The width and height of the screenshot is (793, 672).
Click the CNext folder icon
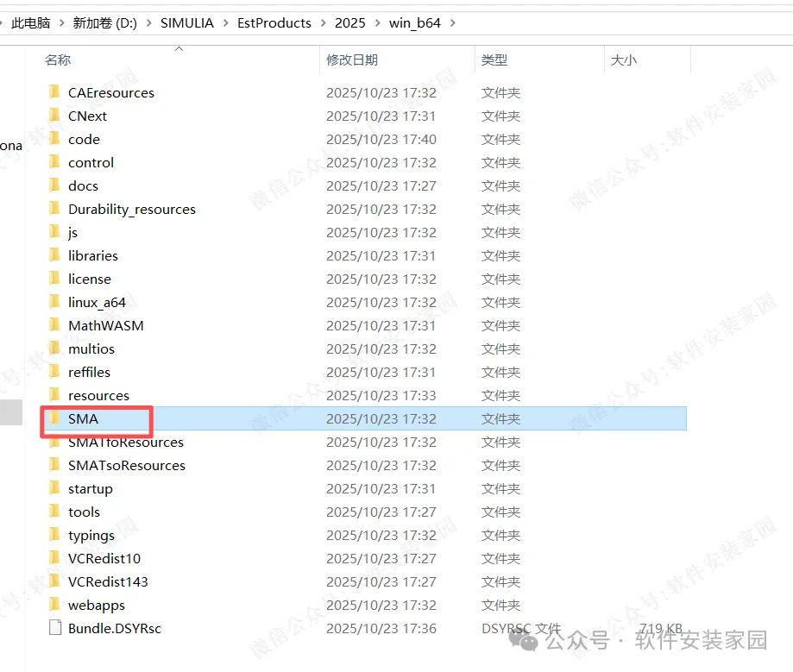(x=54, y=116)
